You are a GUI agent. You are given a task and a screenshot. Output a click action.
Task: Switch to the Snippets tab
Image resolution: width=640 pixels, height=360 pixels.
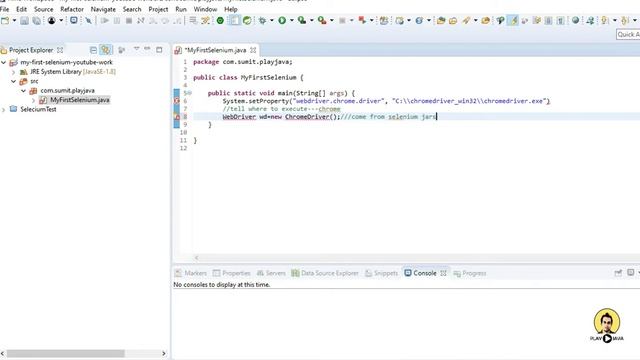coord(381,273)
